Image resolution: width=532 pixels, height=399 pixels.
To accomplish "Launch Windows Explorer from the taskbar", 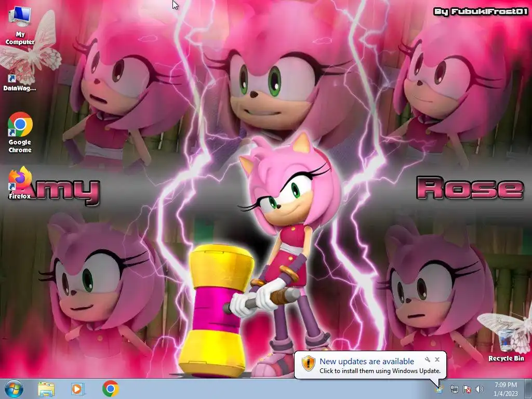I will pos(46,389).
